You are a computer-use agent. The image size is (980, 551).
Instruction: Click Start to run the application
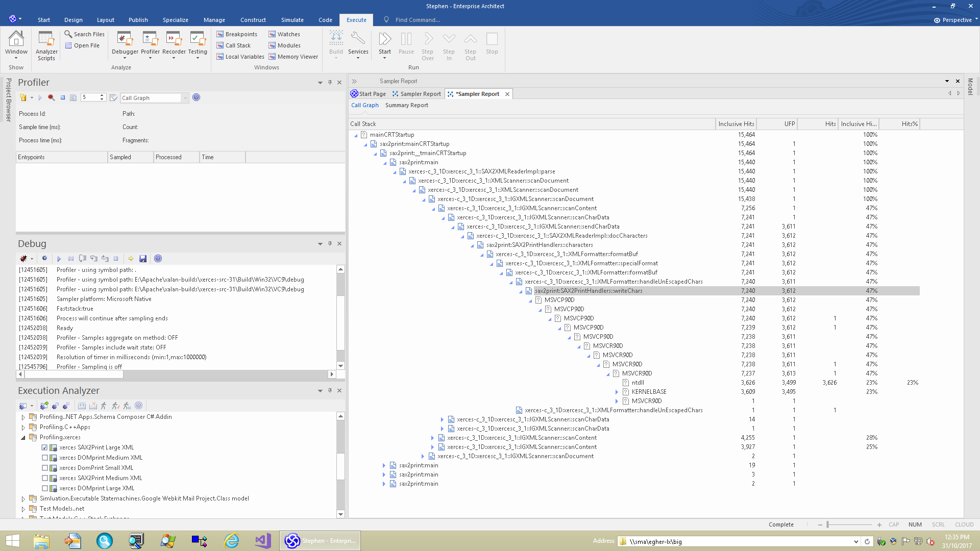point(384,44)
